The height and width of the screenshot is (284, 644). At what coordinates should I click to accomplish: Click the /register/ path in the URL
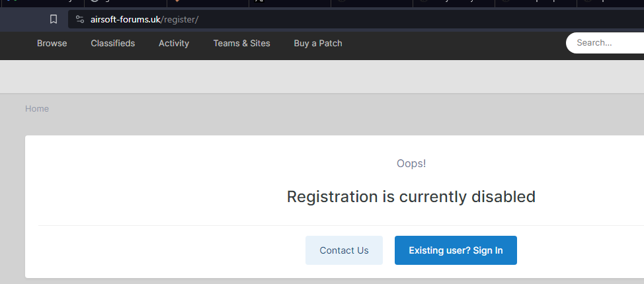point(180,19)
